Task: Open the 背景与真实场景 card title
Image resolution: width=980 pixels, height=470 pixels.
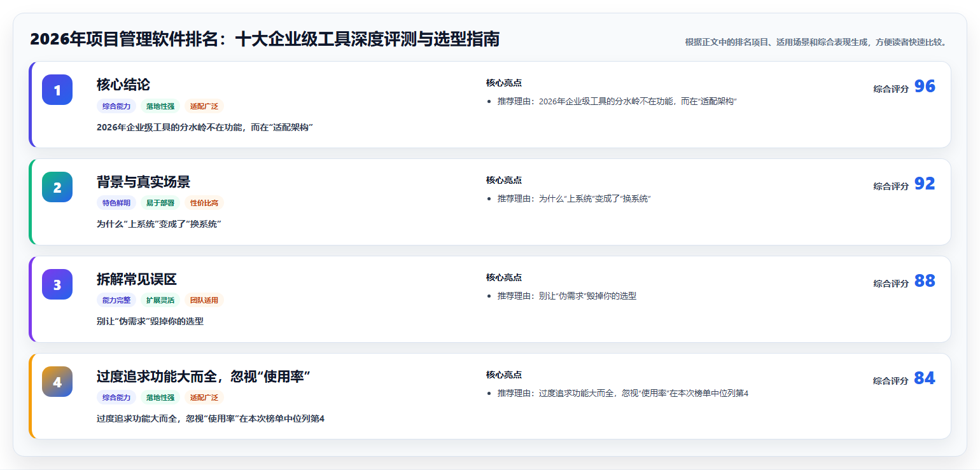Action: 143,182
